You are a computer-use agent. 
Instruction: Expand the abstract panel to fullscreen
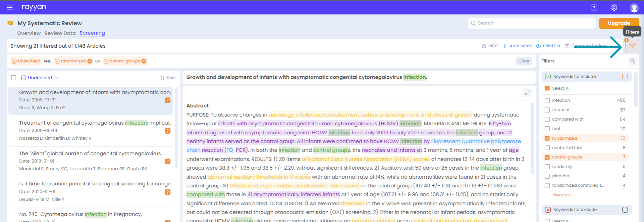pos(527,93)
